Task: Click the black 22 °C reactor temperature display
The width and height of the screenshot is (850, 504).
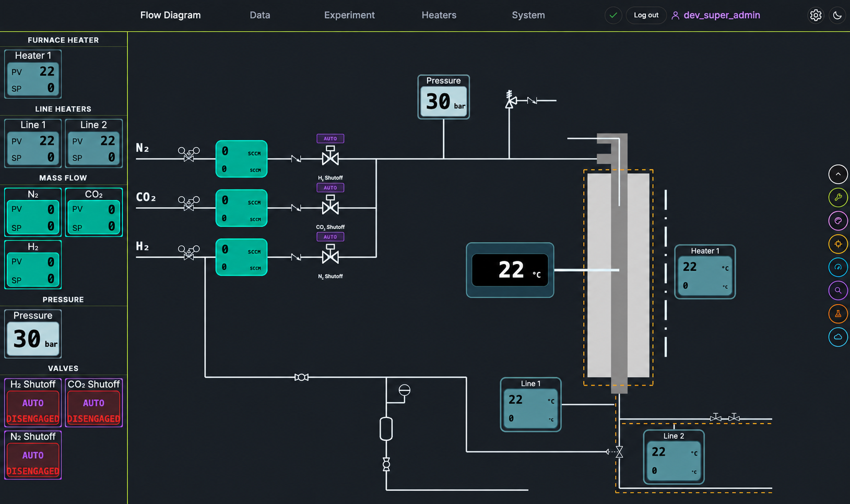Action: tap(510, 270)
